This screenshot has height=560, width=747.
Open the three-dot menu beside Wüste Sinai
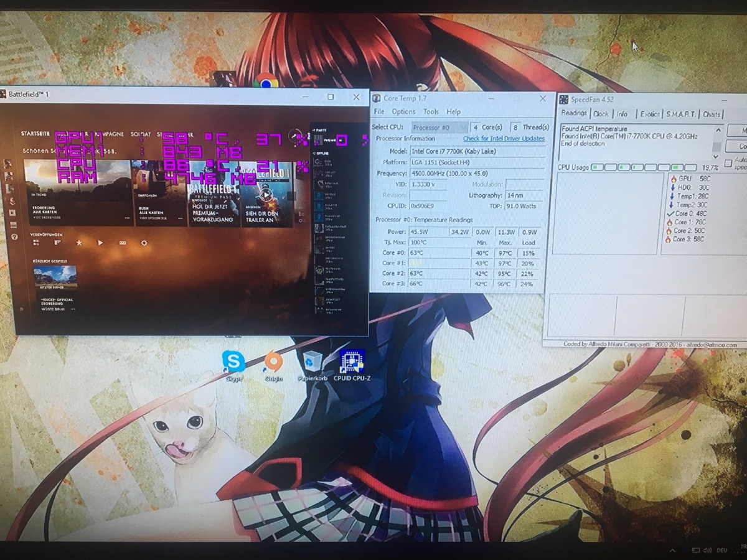72,309
